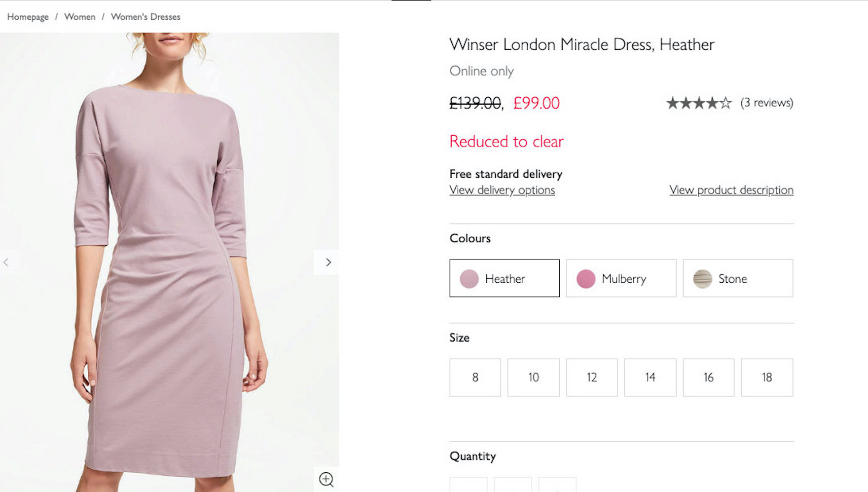
Task: Click View delivery options link
Action: point(502,190)
